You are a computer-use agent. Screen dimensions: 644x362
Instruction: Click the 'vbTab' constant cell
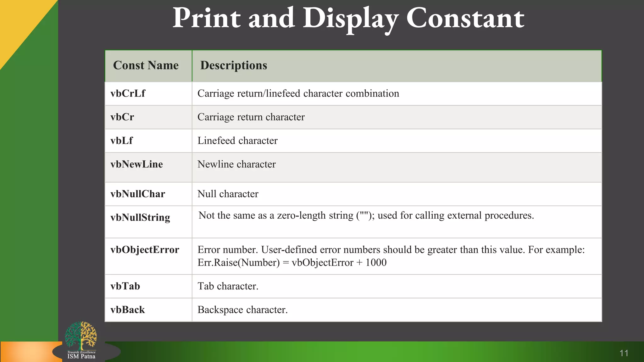coord(148,286)
